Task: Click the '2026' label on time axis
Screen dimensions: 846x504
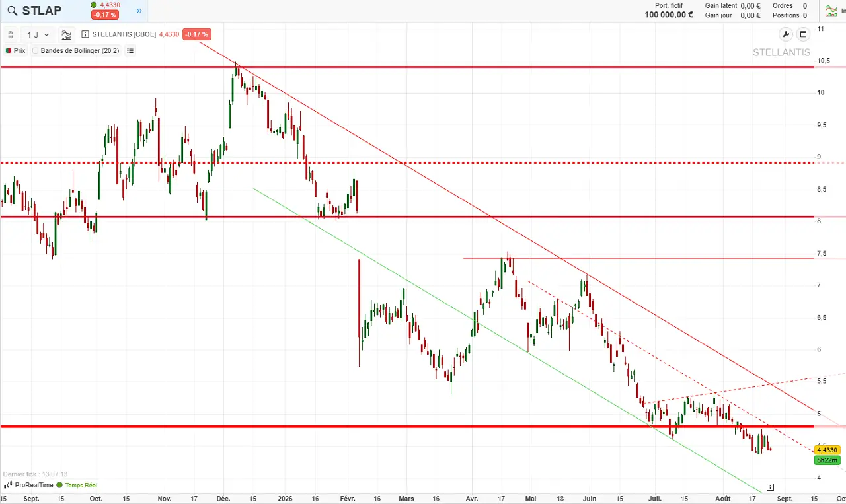Action: click(x=285, y=499)
